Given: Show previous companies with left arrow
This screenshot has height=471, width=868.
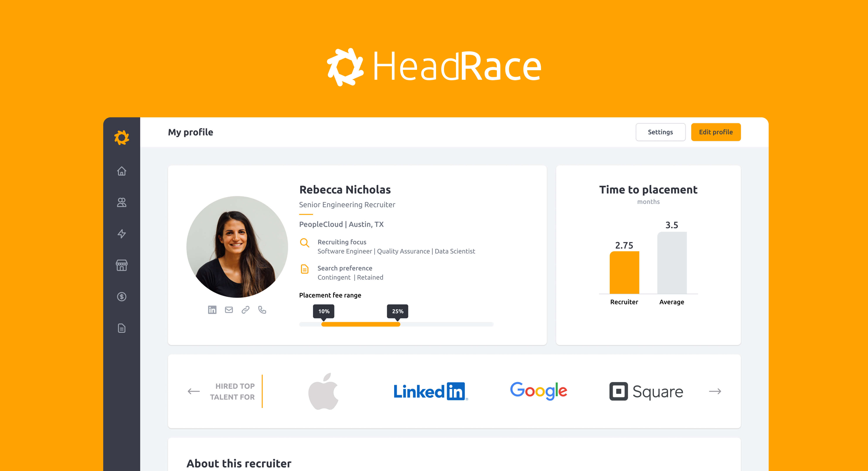Looking at the screenshot, I should pyautogui.click(x=194, y=391).
